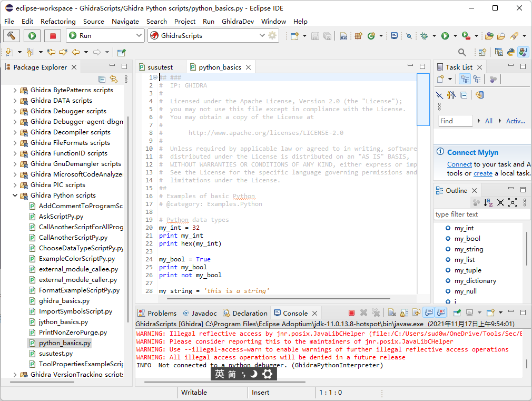Toggle Show Console on standard output change
Viewport: 532px width, 401px height.
pos(429,312)
